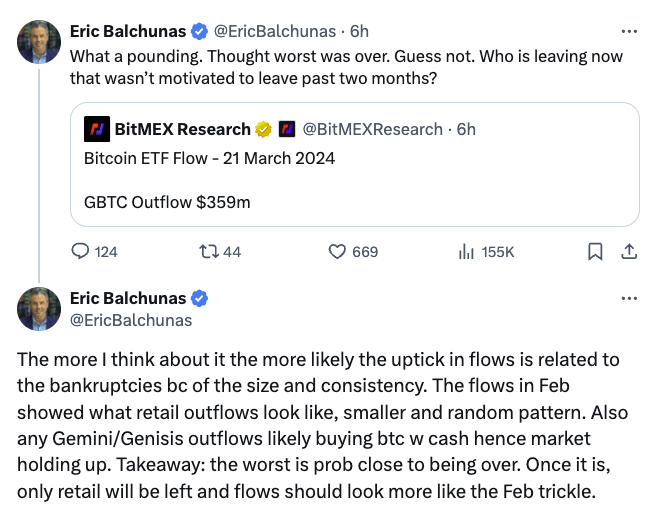
Task: Click the gold verified badge beside BitMEX Research
Action: click(x=264, y=129)
